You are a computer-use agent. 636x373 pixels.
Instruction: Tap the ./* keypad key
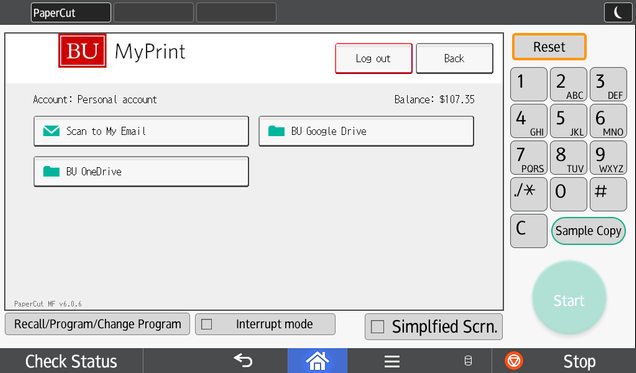(529, 194)
